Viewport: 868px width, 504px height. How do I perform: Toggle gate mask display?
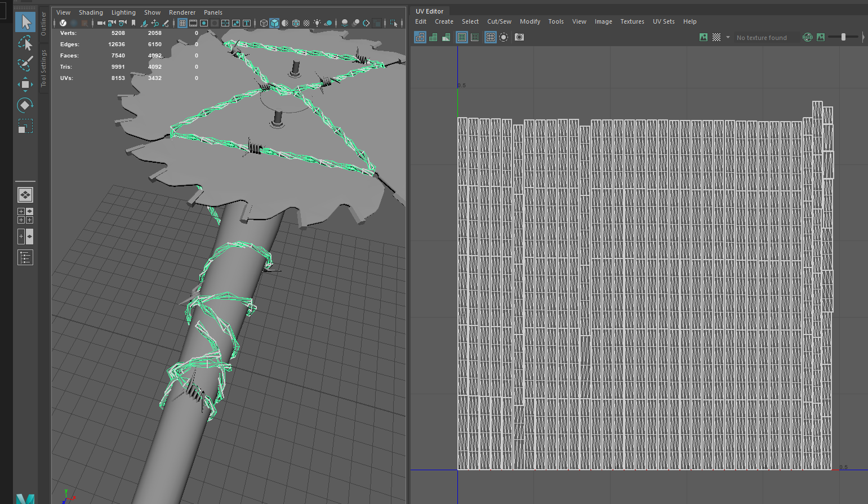click(215, 23)
